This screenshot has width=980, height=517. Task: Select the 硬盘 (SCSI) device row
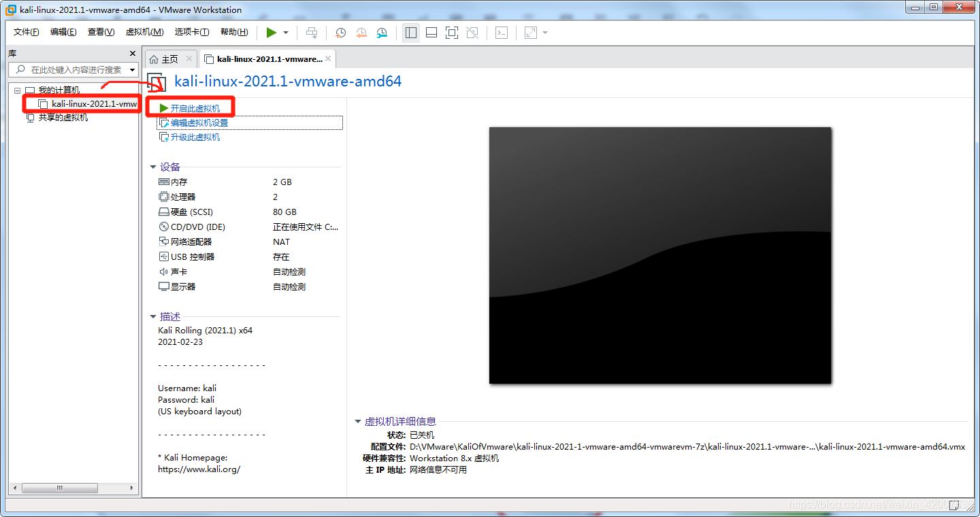pos(249,212)
